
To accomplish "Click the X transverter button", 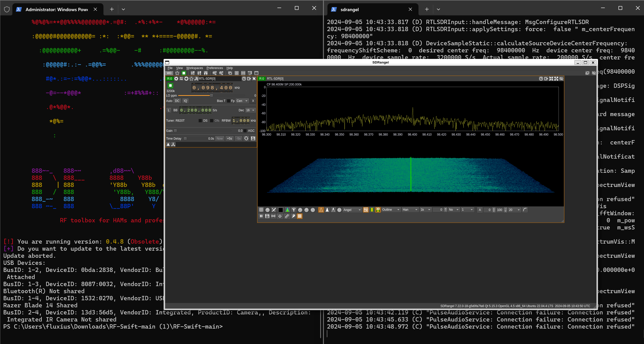I will [x=253, y=101].
